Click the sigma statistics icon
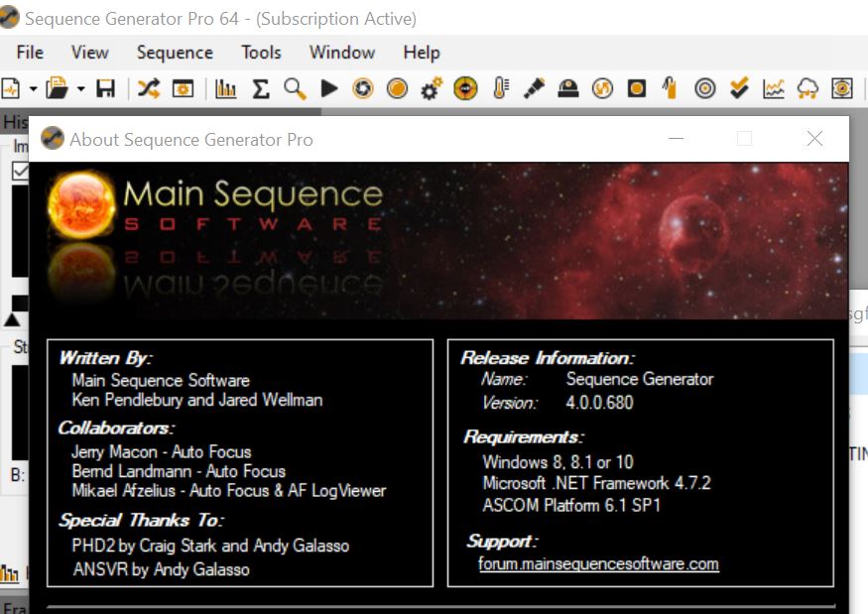 point(260,88)
